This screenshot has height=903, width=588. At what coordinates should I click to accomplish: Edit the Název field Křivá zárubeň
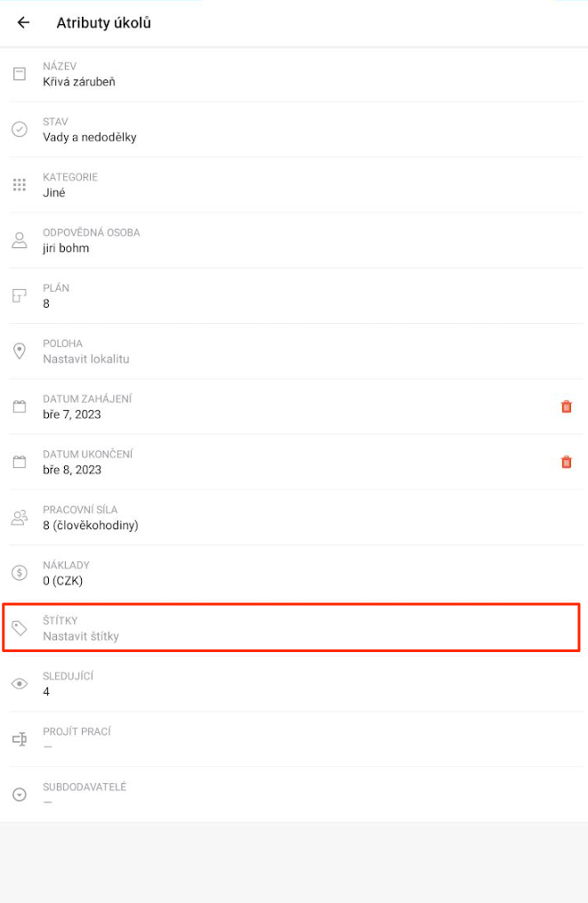tap(295, 75)
